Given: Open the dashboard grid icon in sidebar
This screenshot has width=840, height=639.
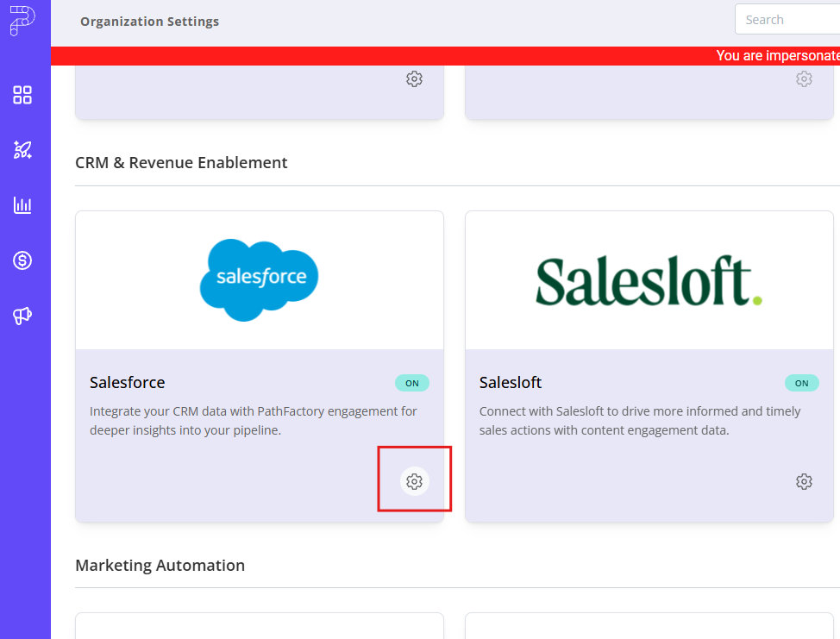Looking at the screenshot, I should coord(22,95).
